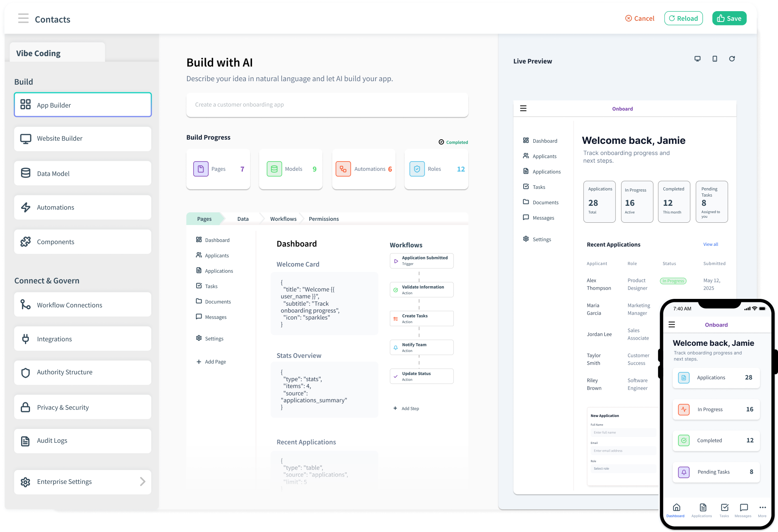Click the In Progress status badge
This screenshot has width=778, height=532.
[673, 281]
